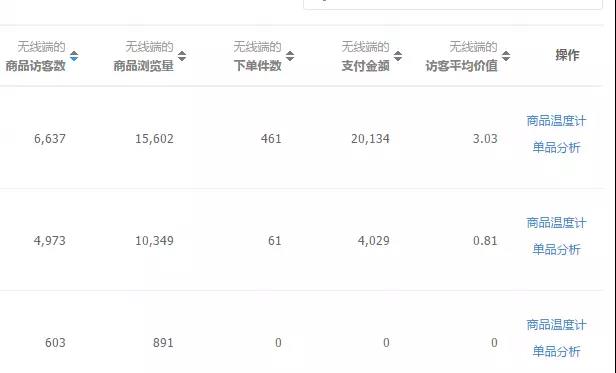Screen dimensions: 616x373
Task: Sort by 下单件数 using its sort arrows
Action: [x=290, y=56]
